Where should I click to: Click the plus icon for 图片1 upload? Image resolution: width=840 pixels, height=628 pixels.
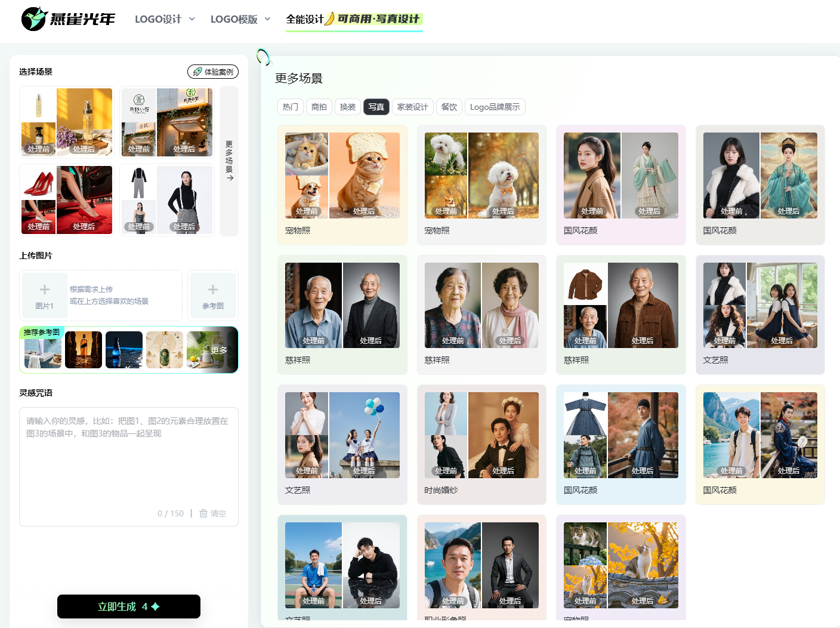pyautogui.click(x=45, y=290)
